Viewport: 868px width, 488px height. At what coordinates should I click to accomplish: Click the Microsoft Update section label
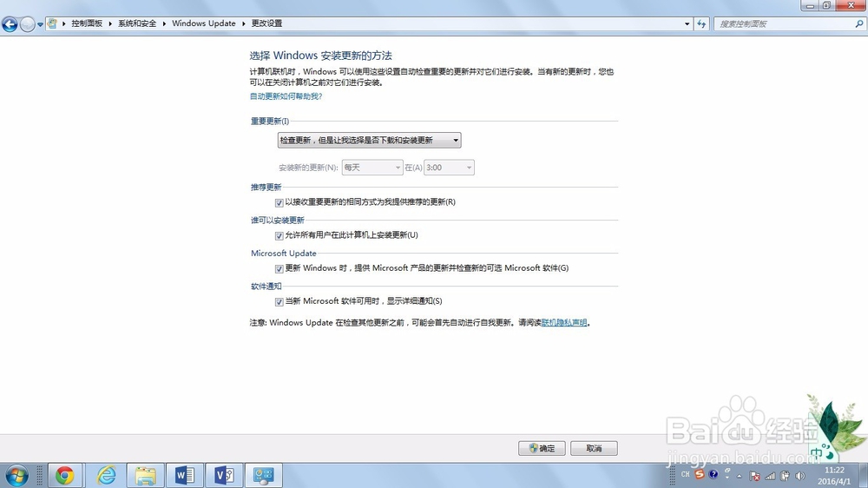pyautogui.click(x=284, y=254)
